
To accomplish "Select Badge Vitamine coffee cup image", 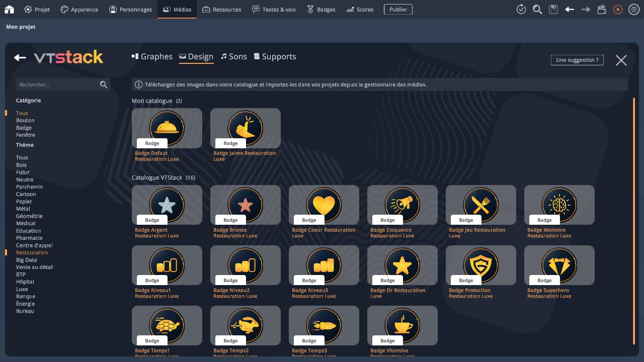I will (x=403, y=325).
